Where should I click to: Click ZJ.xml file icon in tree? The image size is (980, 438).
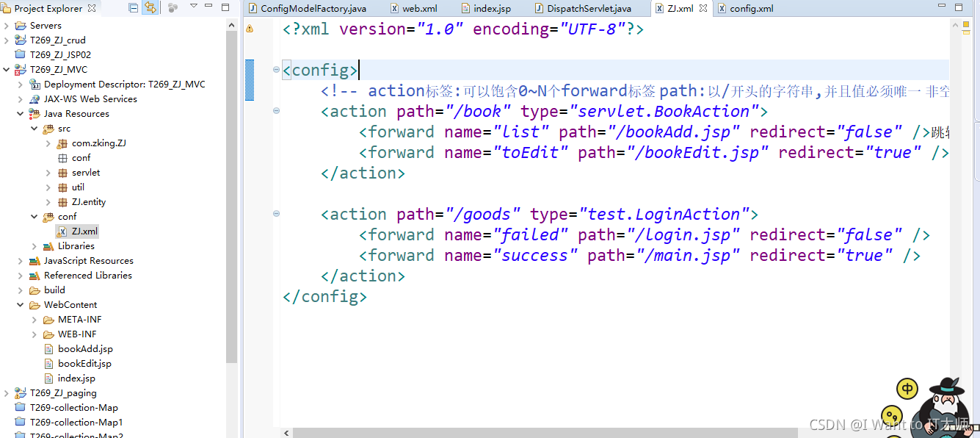coord(62,231)
